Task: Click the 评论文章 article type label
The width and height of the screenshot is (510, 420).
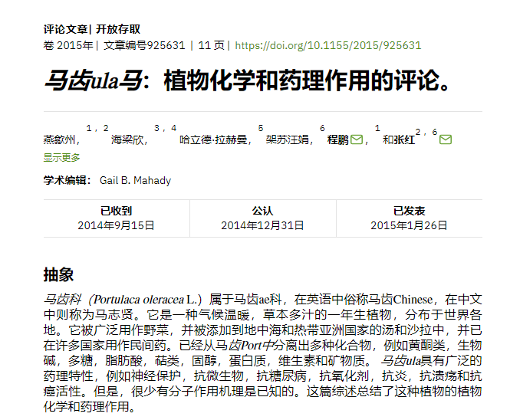Action: click(64, 30)
